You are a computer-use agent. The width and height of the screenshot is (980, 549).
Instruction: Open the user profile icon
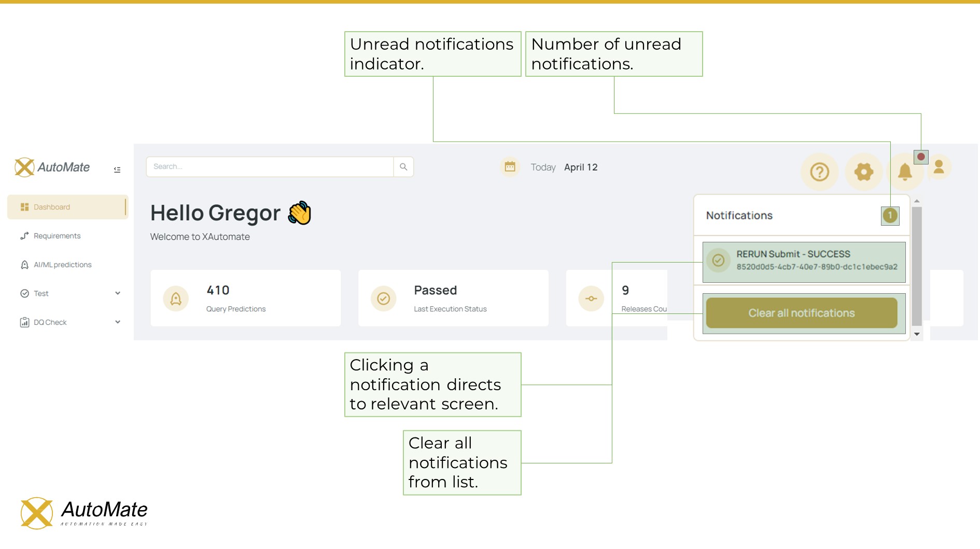point(939,167)
